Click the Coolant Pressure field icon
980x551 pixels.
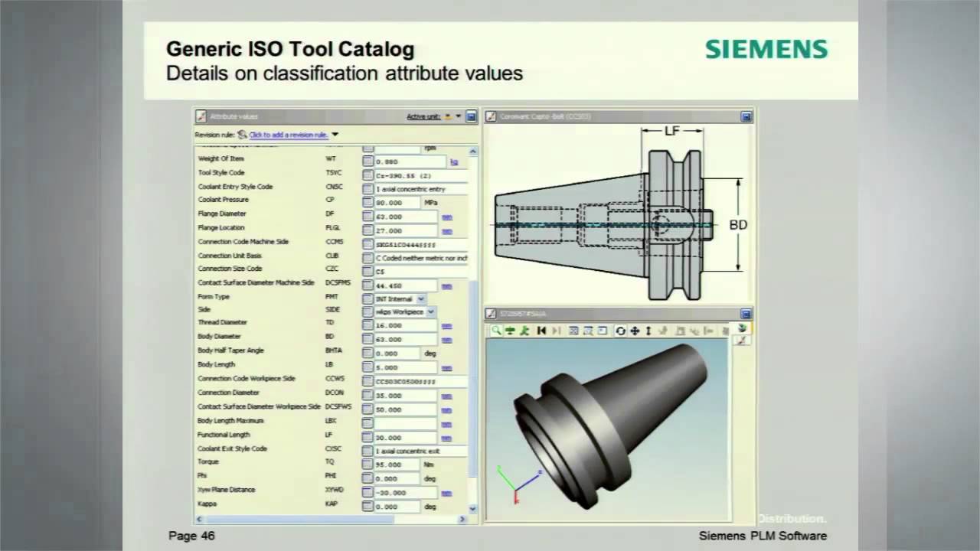pyautogui.click(x=367, y=203)
